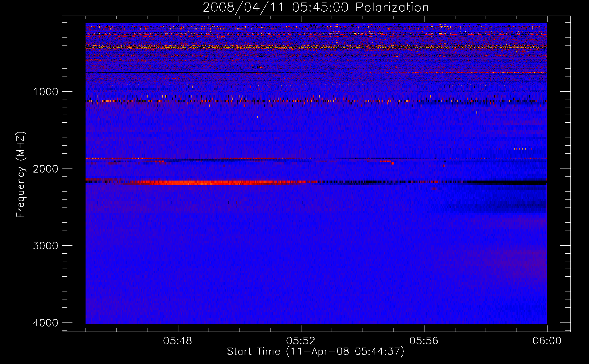
Task: Click the 2000 frequency tick label
Action: pos(46,169)
